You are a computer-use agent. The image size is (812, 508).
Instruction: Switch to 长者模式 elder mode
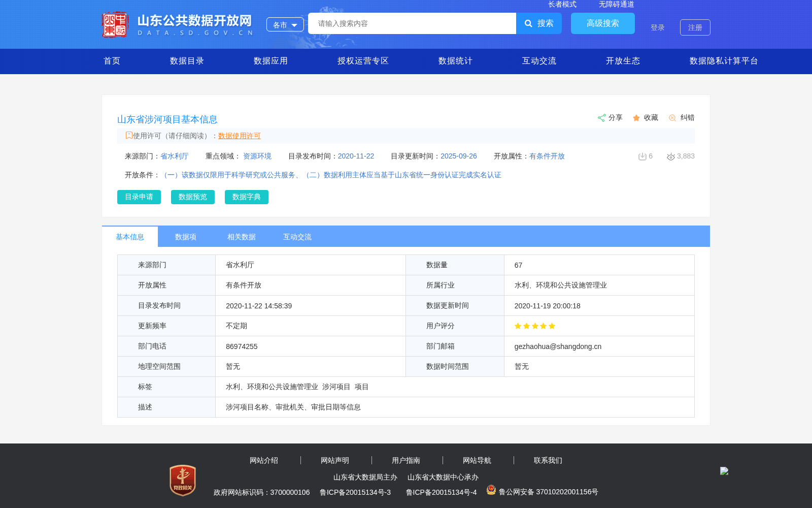click(562, 5)
